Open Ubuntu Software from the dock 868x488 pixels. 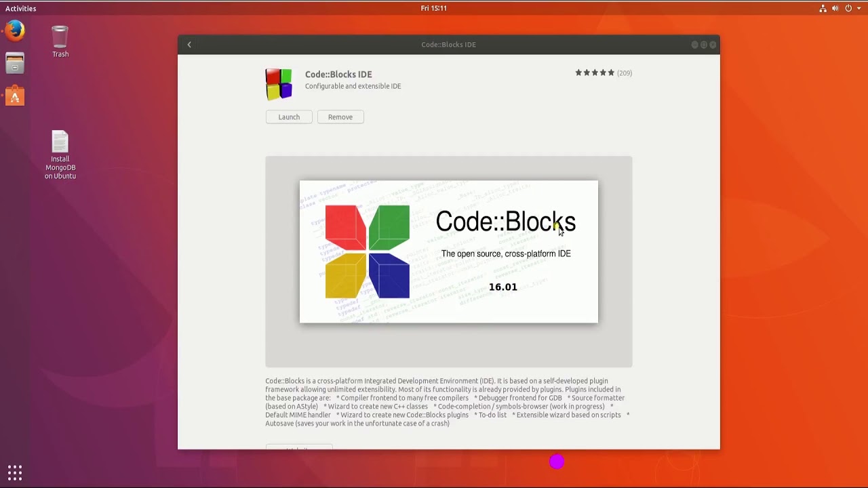(x=14, y=96)
